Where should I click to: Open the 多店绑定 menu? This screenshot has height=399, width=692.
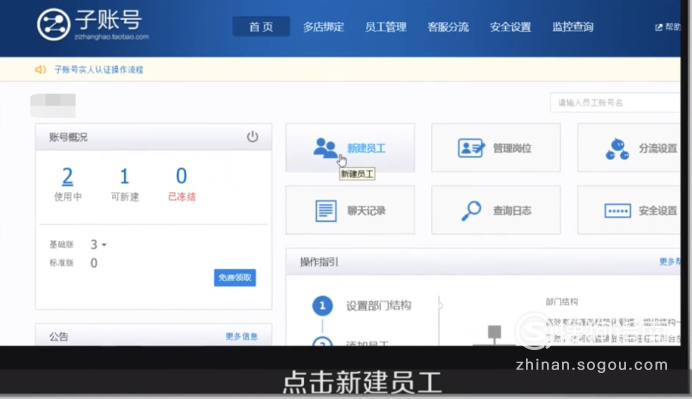point(323,27)
